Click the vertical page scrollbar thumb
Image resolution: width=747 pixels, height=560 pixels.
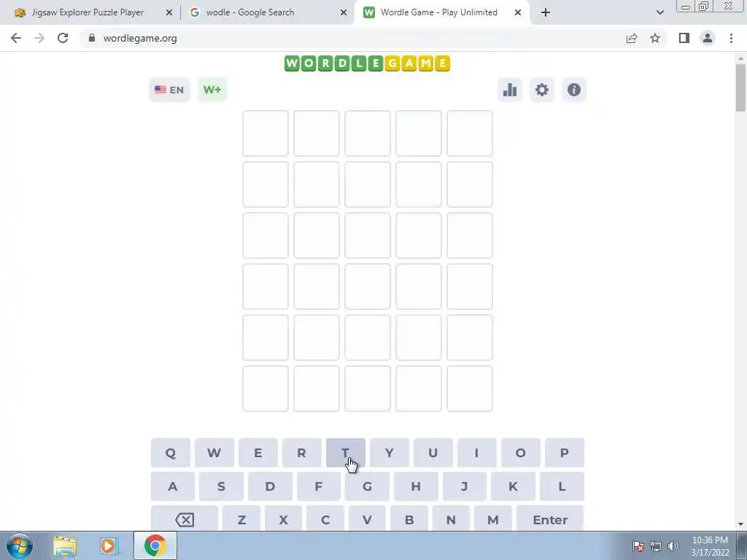coord(740,87)
